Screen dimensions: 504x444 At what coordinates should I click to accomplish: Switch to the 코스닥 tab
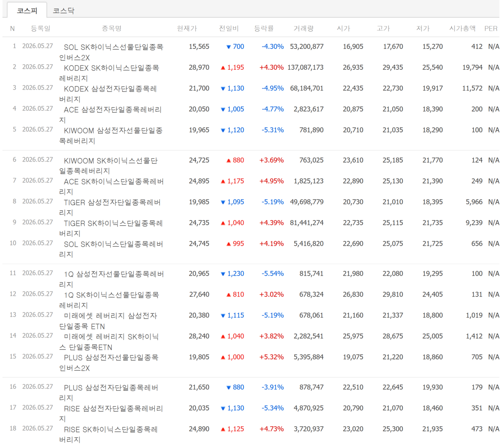click(x=63, y=11)
